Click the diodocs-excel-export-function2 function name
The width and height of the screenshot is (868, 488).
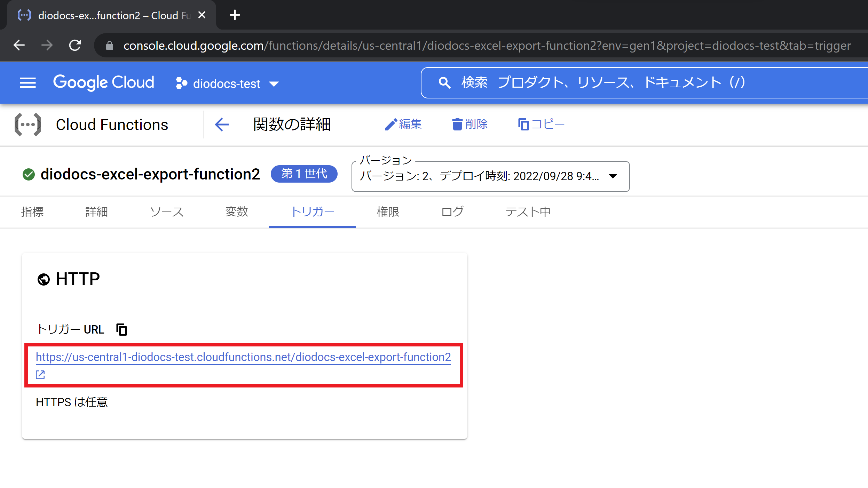pos(150,174)
